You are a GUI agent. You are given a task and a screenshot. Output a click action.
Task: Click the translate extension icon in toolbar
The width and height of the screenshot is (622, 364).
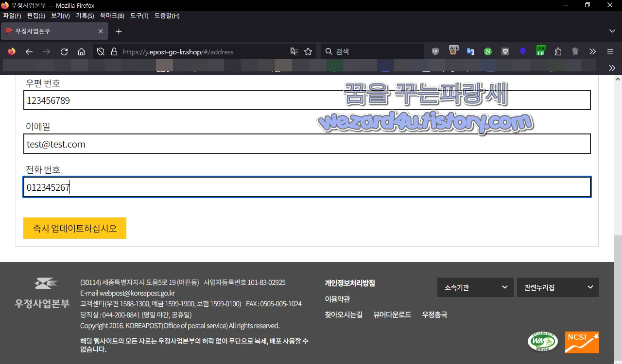coord(470,51)
